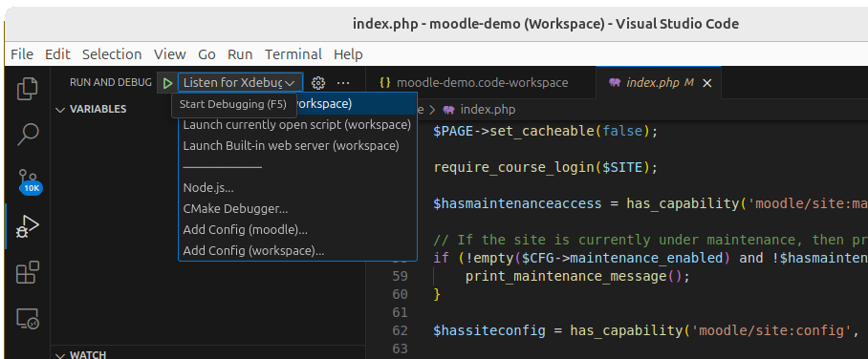Open the Search view icon

27,135
